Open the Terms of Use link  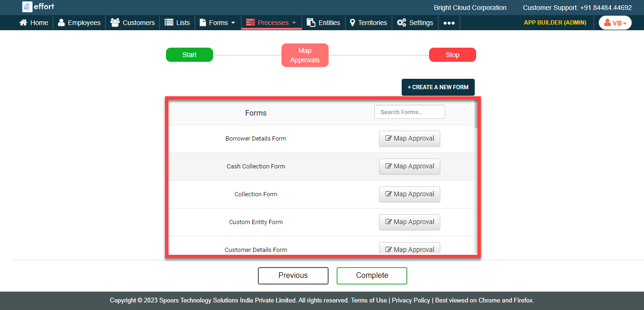coord(369,300)
